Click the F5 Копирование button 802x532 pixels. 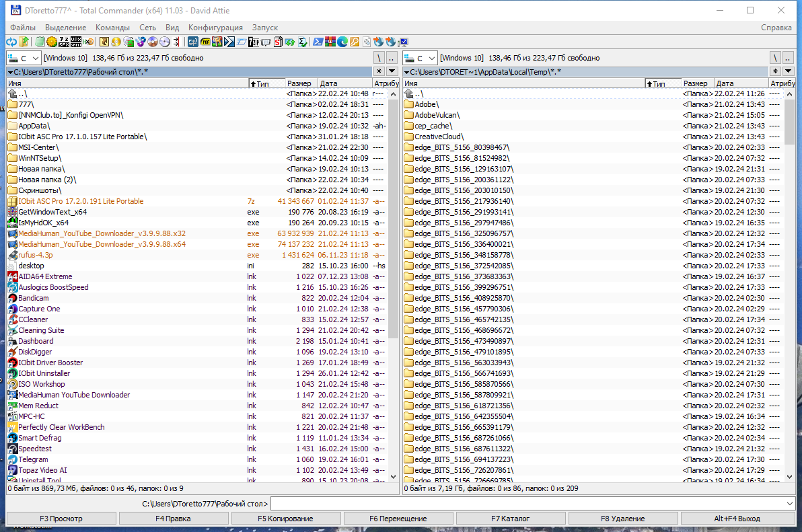[285, 518]
